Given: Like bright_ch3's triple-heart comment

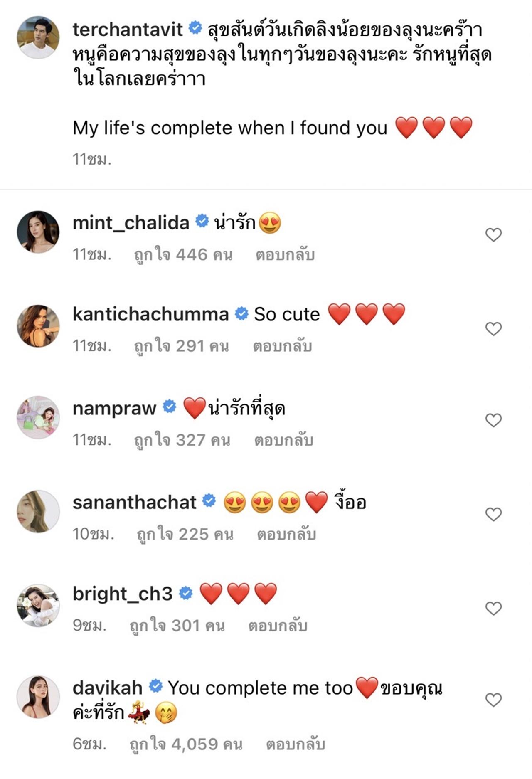Looking at the screenshot, I should tap(493, 608).
